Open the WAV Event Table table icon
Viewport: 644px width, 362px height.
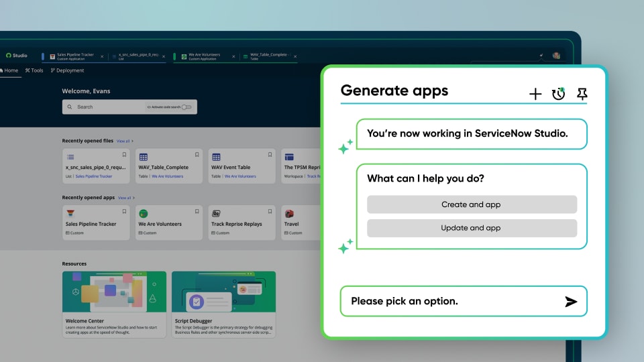click(217, 157)
